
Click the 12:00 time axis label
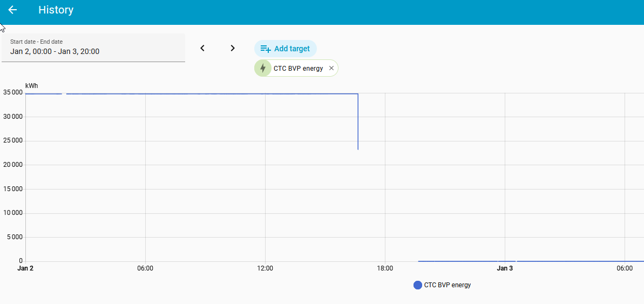click(x=265, y=268)
